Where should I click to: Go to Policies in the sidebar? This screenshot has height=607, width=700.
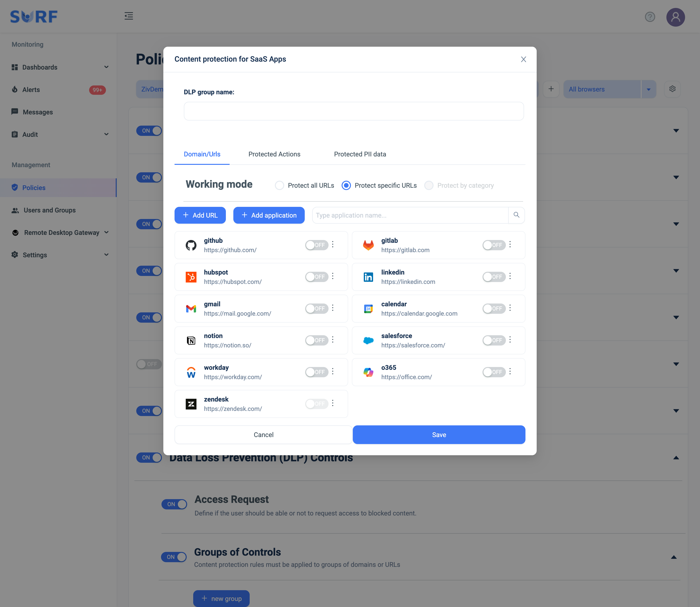click(x=58, y=188)
